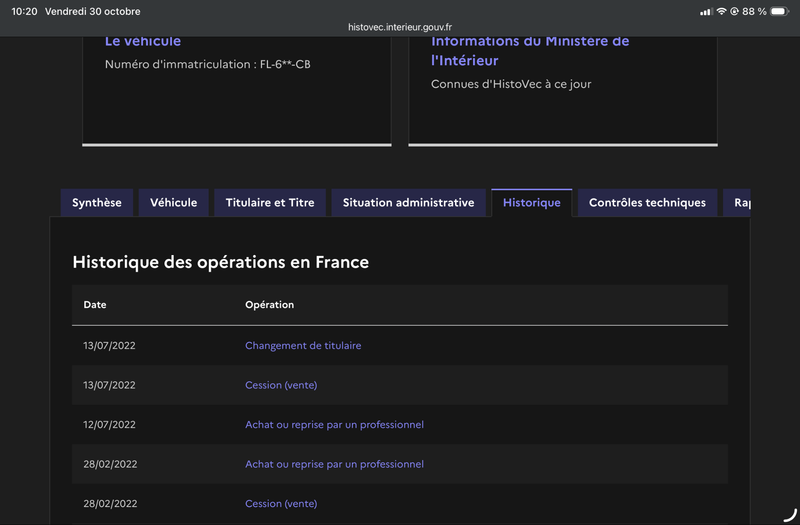Select the Historique tab
The width and height of the screenshot is (800, 525).
tap(532, 203)
